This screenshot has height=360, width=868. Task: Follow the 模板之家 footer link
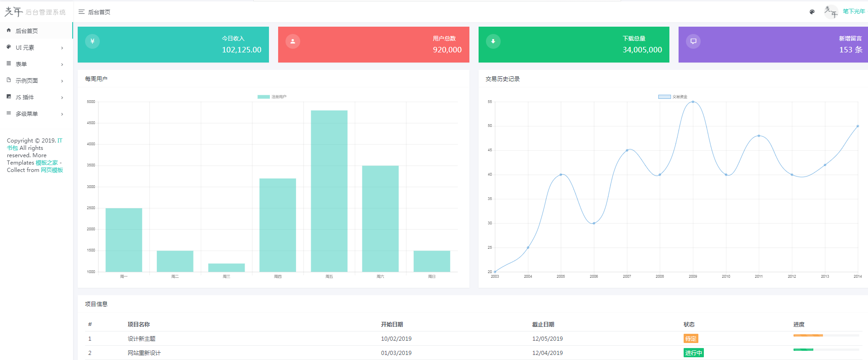point(47,163)
